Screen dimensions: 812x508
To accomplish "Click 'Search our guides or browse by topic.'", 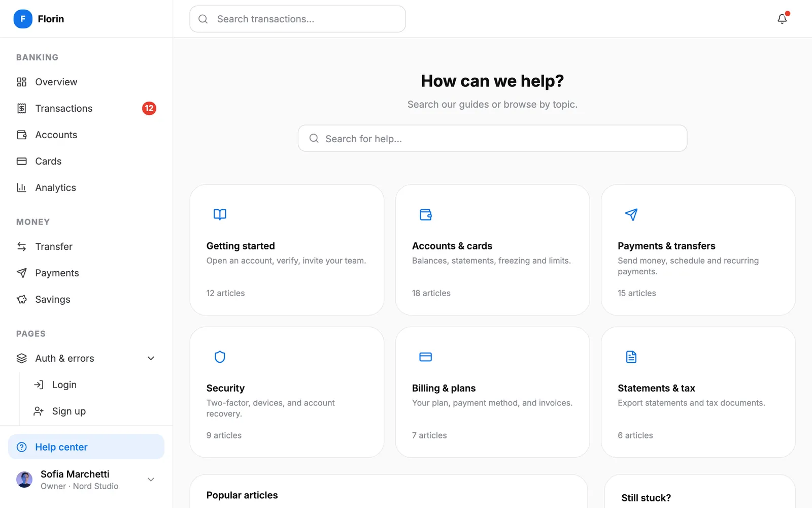I will pyautogui.click(x=492, y=104).
